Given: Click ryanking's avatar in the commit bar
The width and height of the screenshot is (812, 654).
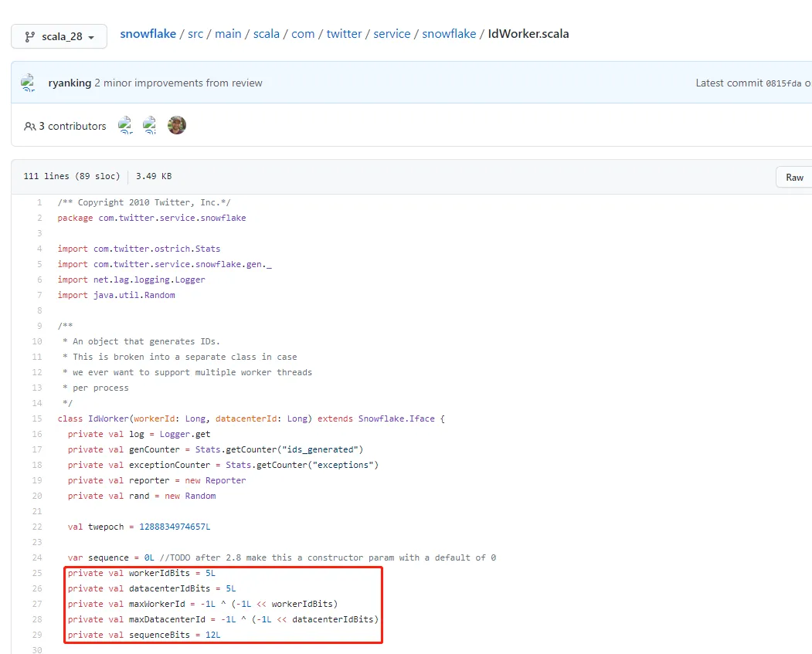Looking at the screenshot, I should coord(28,83).
